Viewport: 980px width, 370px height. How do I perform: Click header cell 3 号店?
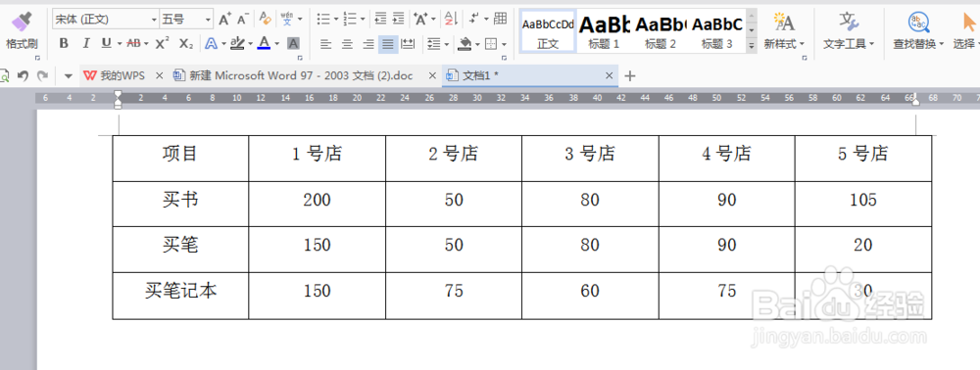point(590,159)
